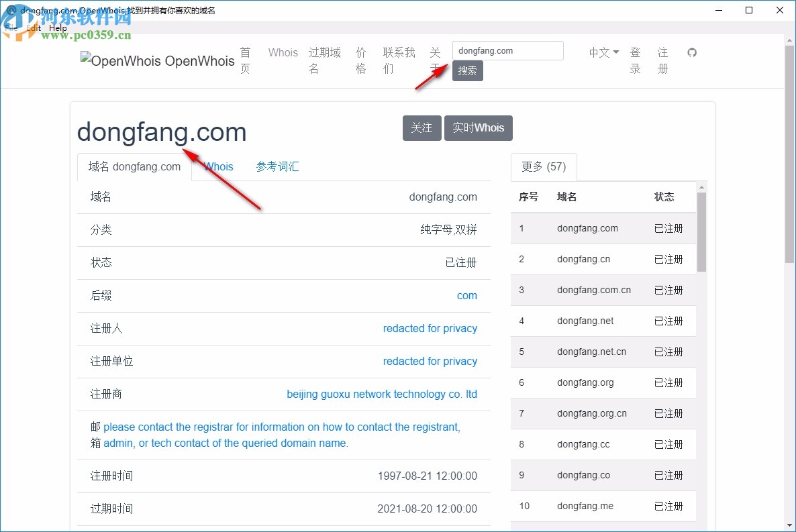Open beijing guoxu network technology registrar link

382,394
